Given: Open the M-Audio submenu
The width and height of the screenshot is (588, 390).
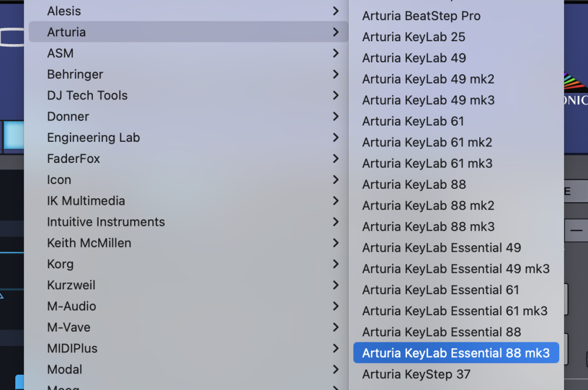Looking at the screenshot, I should pos(71,306).
